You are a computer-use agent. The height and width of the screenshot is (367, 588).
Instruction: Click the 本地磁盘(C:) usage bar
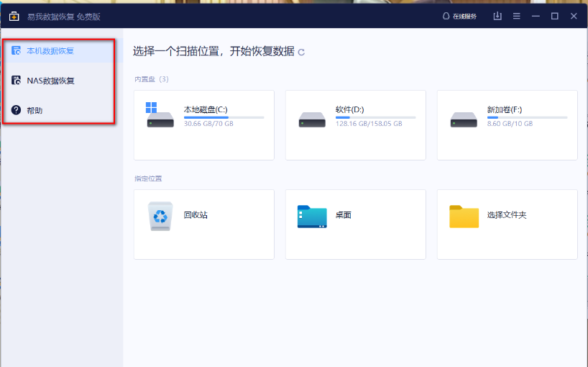pos(224,117)
